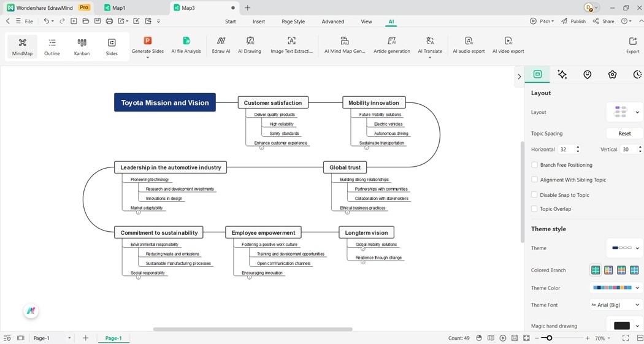Select the MindMap view mode
The image size is (644, 344).
[x=22, y=47]
